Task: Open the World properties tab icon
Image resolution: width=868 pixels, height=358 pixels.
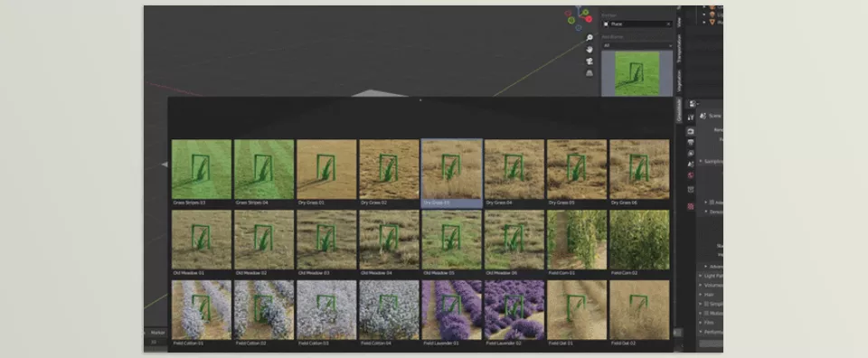Action: click(x=690, y=175)
